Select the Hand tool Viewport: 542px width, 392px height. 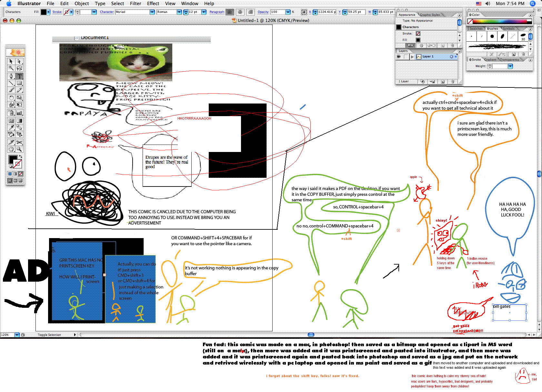pos(11,149)
